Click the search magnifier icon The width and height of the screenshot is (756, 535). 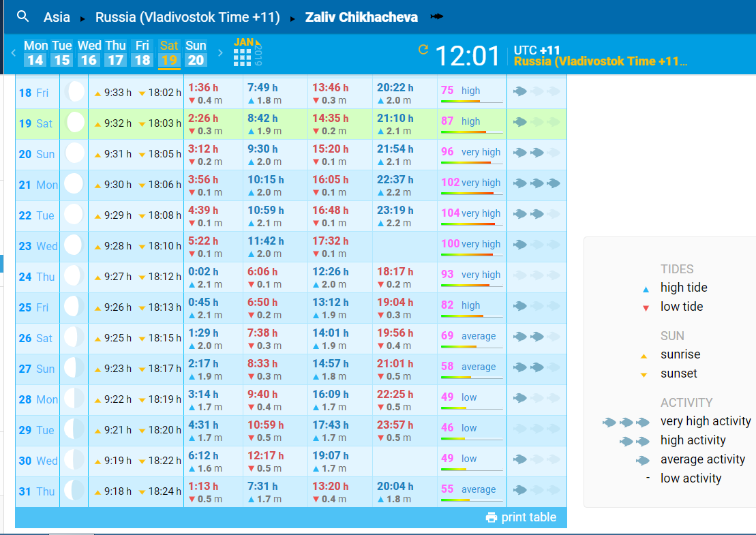click(23, 16)
